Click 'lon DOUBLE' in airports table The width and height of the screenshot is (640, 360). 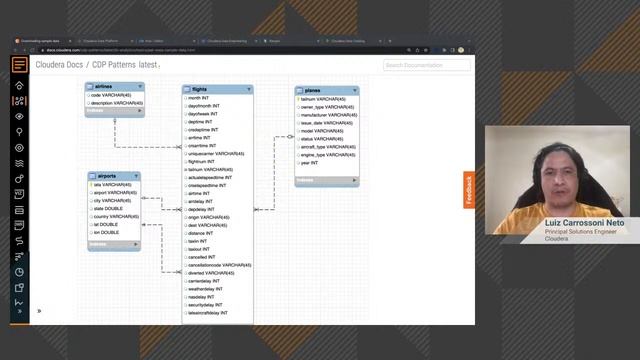(107, 233)
